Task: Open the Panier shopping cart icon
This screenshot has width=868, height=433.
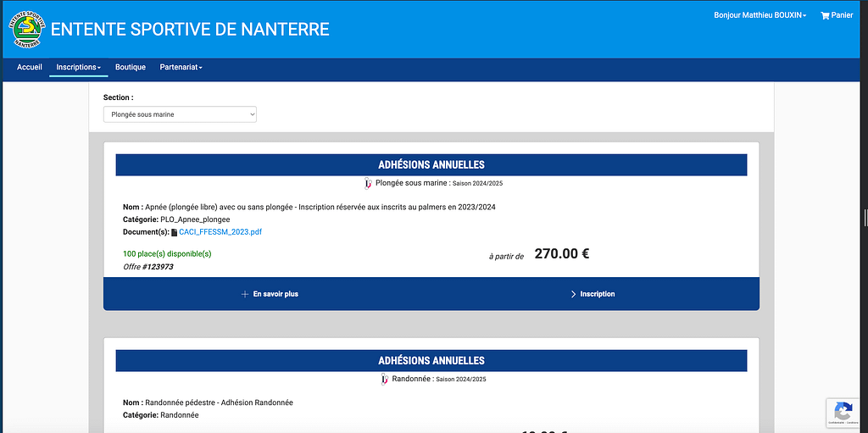Action: [x=825, y=15]
